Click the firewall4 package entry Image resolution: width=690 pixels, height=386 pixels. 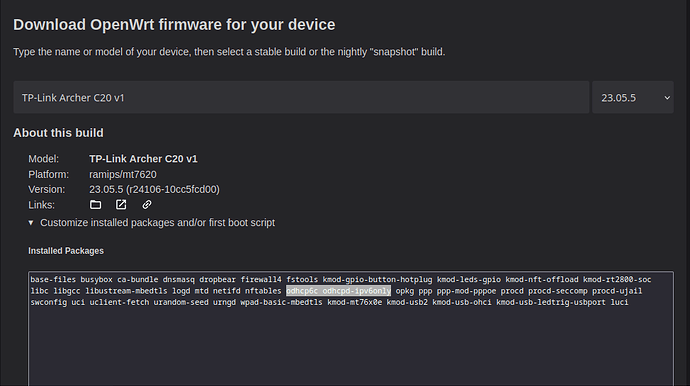[261, 279]
